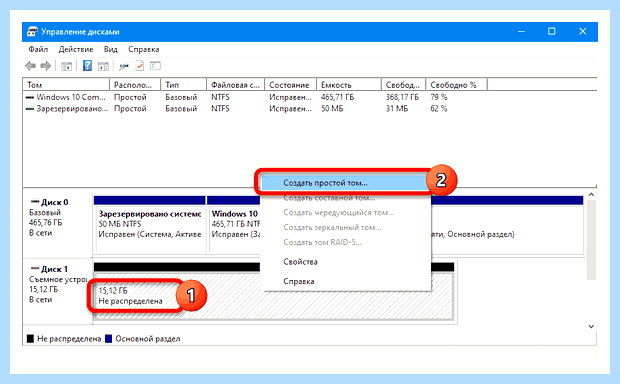The image size is (620, 384).
Task: Sort by the Тип column header
Action: (183, 85)
